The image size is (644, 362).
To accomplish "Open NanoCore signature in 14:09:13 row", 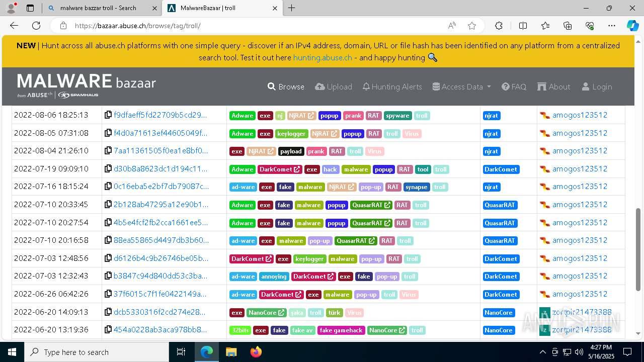I will [499, 313].
